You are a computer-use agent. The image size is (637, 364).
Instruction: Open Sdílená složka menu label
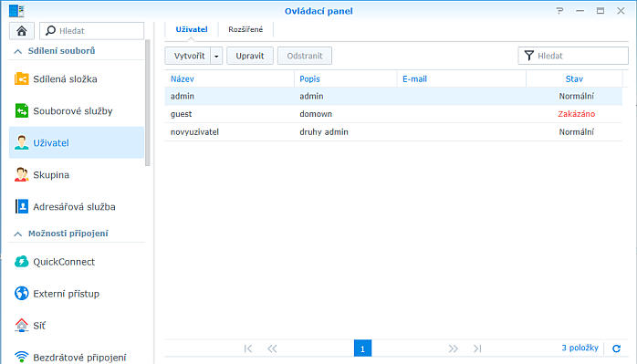pyautogui.click(x=65, y=79)
